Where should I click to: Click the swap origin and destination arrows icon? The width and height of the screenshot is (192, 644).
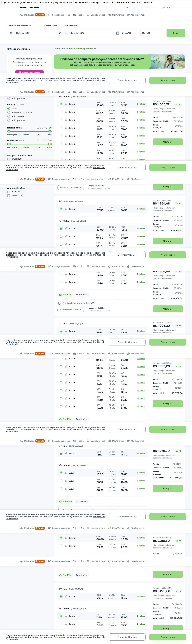(x=60, y=33)
